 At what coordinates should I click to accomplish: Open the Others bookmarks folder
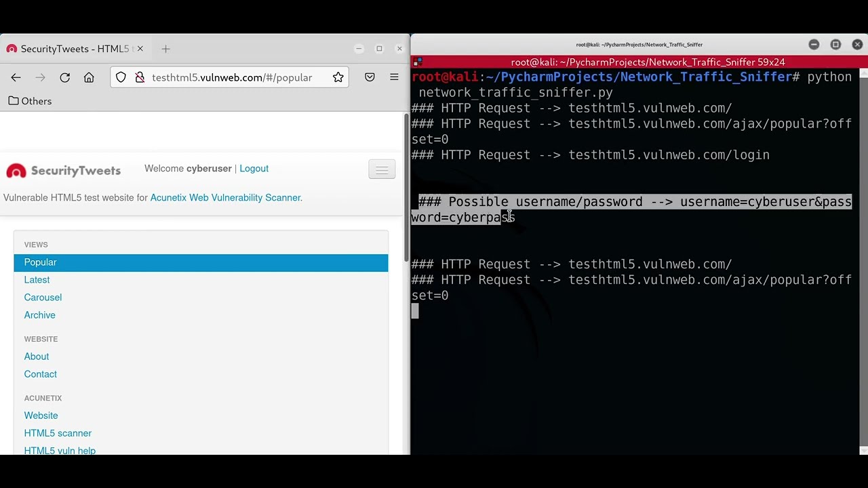pyautogui.click(x=30, y=101)
